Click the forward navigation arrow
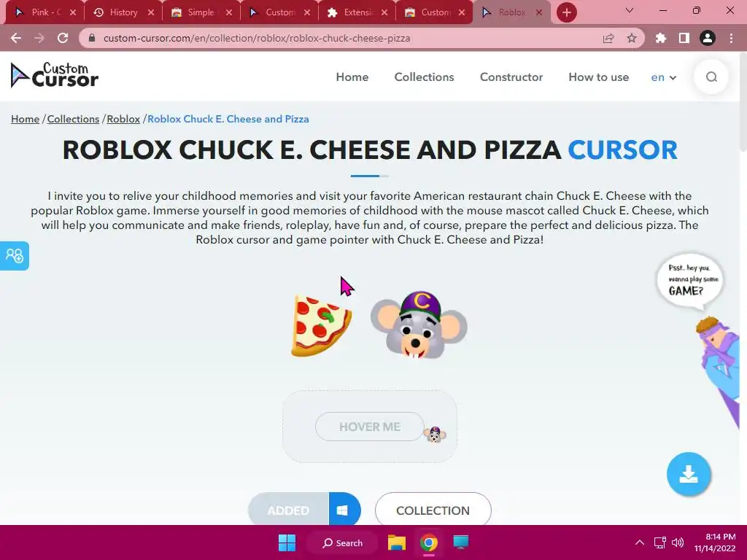 (x=39, y=38)
